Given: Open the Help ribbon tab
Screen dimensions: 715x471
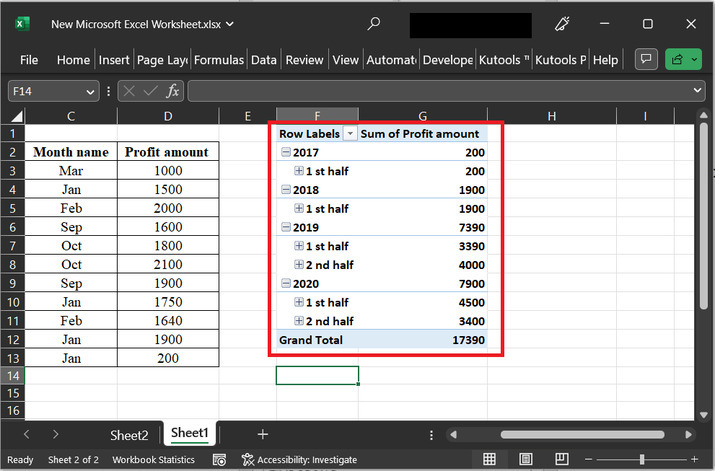Looking at the screenshot, I should (605, 60).
